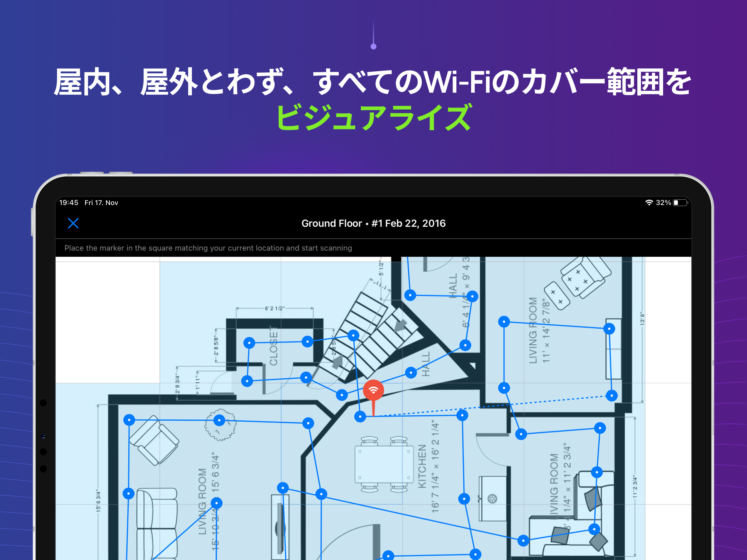Tap the KITCHEN room label
Screen dimensions: 747x560
click(422, 466)
